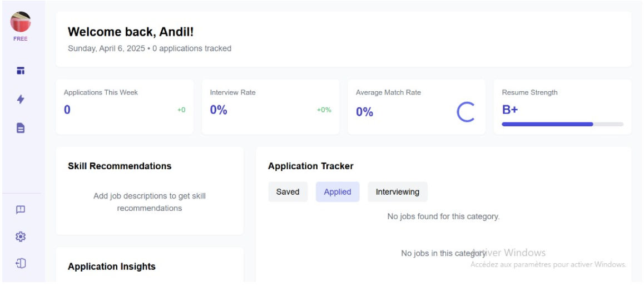The height and width of the screenshot is (286, 644).
Task: Click the logout door icon
Action: pos(21,263)
